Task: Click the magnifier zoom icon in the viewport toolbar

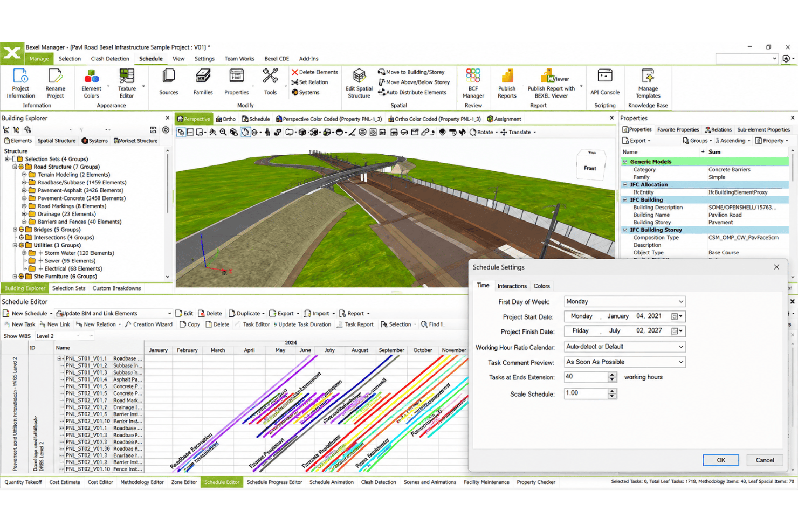Action: 223,132
